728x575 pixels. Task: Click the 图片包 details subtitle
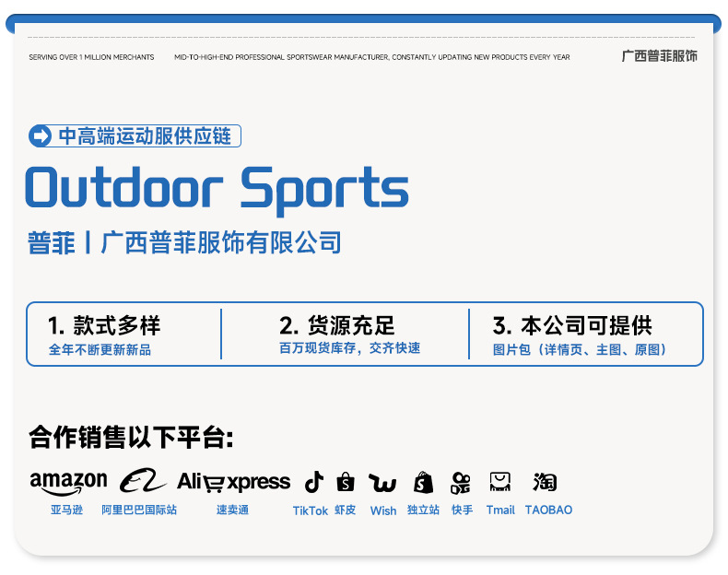[580, 349]
